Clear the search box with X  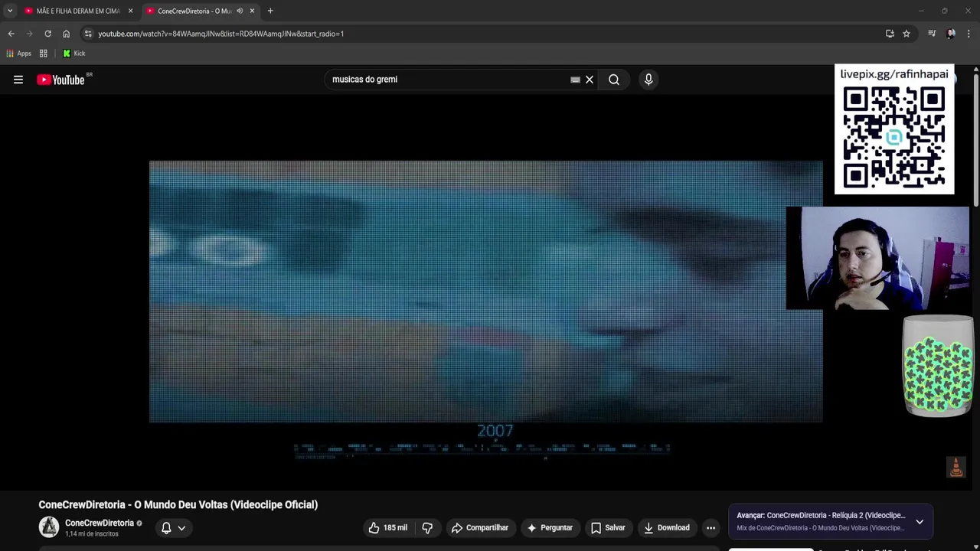[x=590, y=80]
